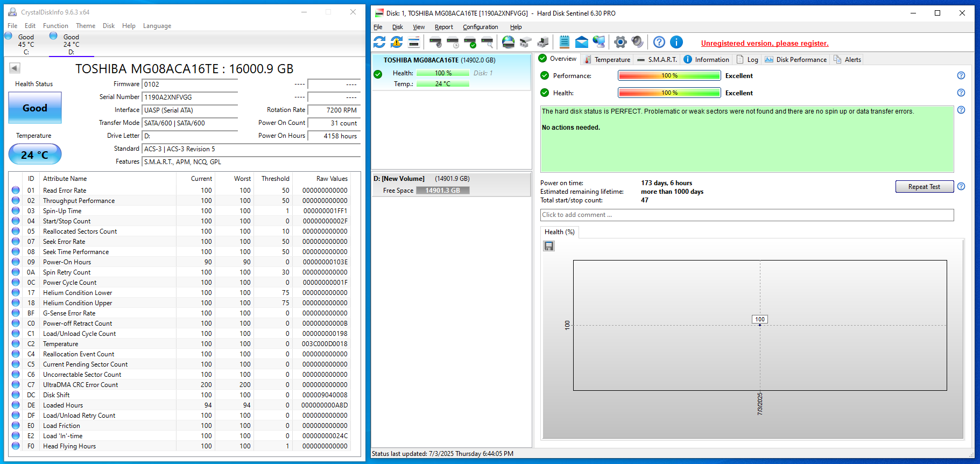Go to previous disk with CrystalDiskInfo arrow button
Image resolution: width=980 pixels, height=464 pixels.
(x=15, y=68)
